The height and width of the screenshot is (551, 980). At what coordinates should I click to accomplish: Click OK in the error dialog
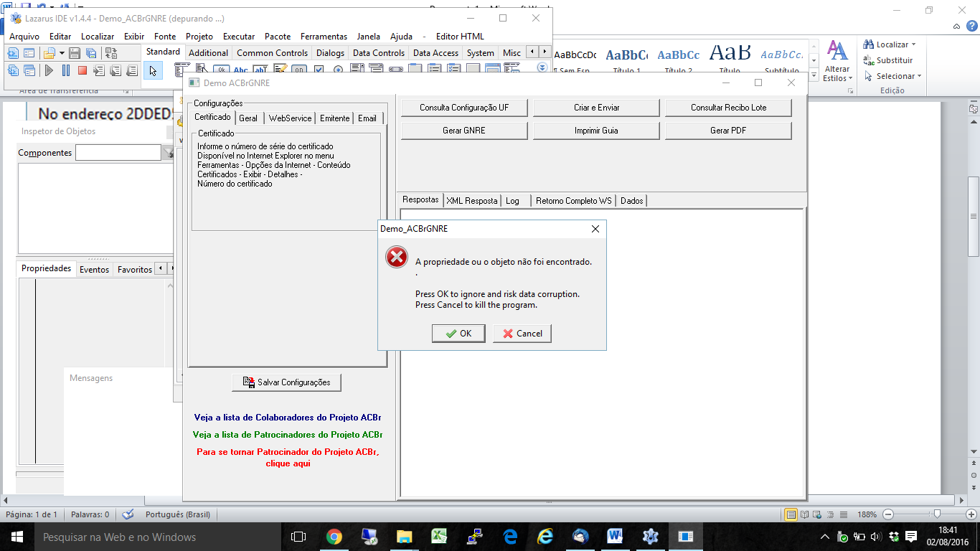pos(458,334)
